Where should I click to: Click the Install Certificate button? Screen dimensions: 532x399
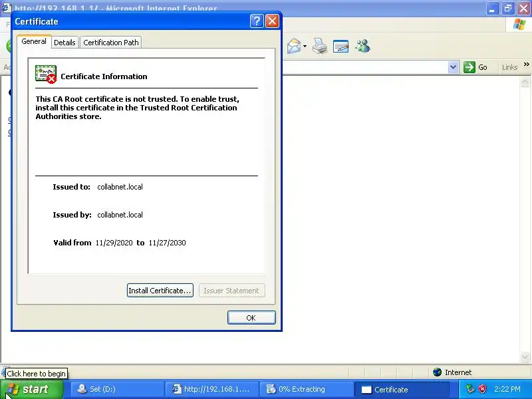click(160, 291)
